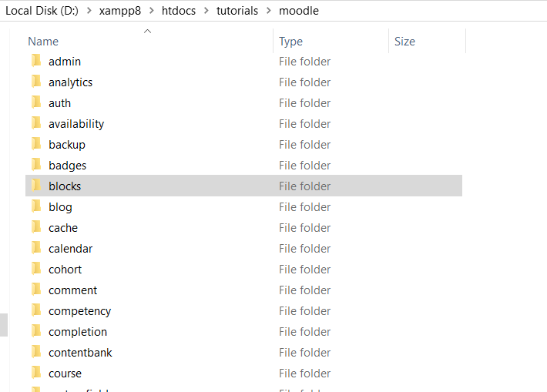547x392 pixels.
Task: Select the contentbank folder icon
Action: click(x=36, y=352)
